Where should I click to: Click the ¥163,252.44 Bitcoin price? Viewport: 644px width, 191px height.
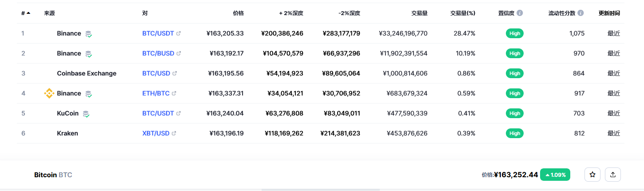(x=516, y=175)
